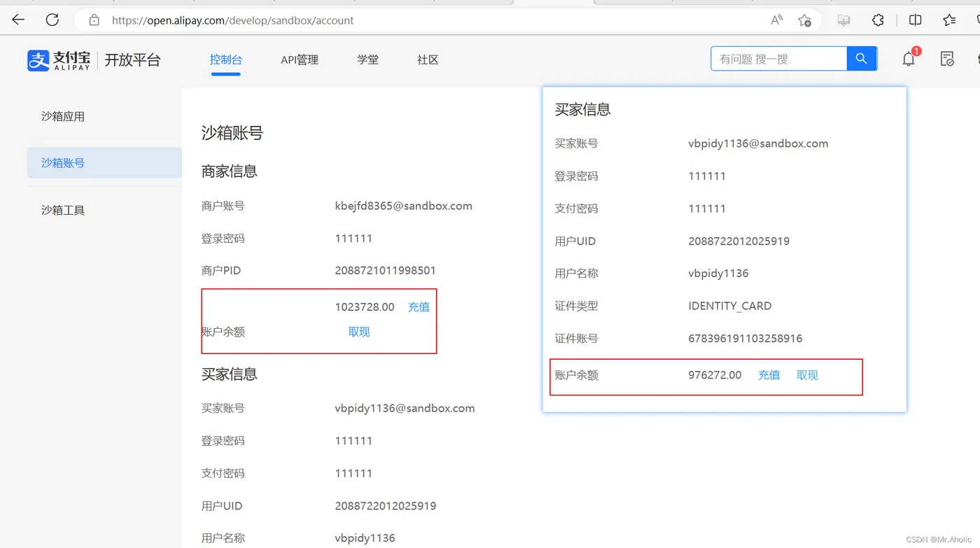Open the favorites list icon
The image size is (980, 548).
(949, 20)
